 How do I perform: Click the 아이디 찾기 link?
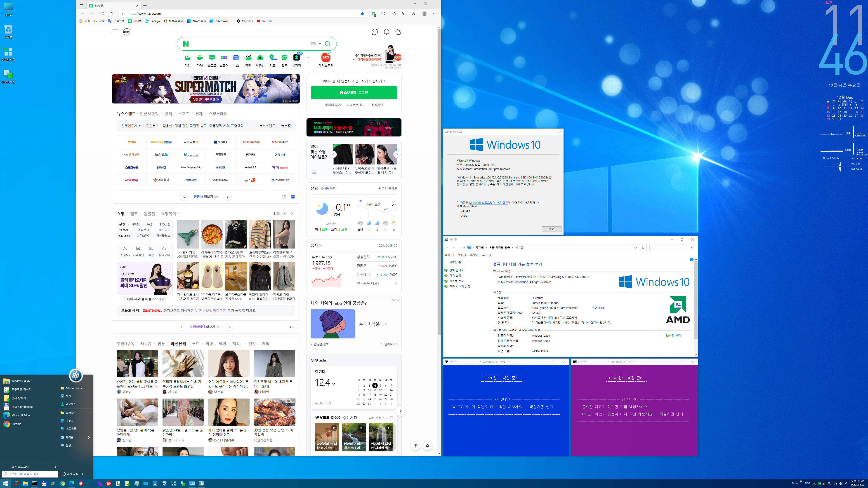[333, 105]
